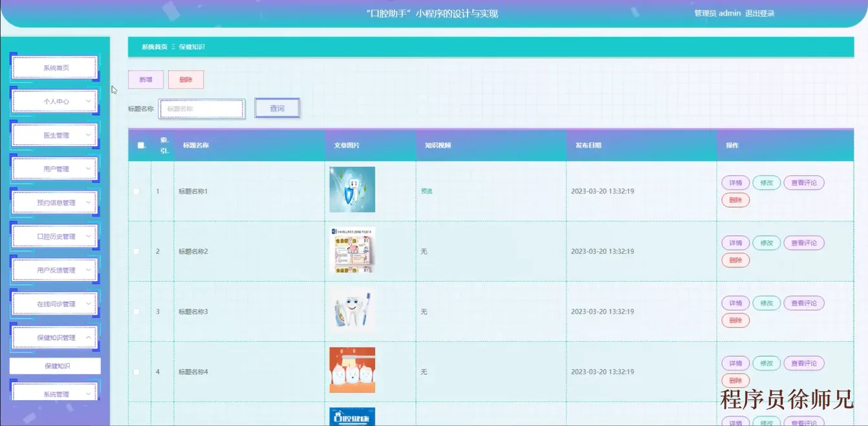Focus the 标题名称 search input field
The height and width of the screenshot is (426, 868).
pos(202,109)
